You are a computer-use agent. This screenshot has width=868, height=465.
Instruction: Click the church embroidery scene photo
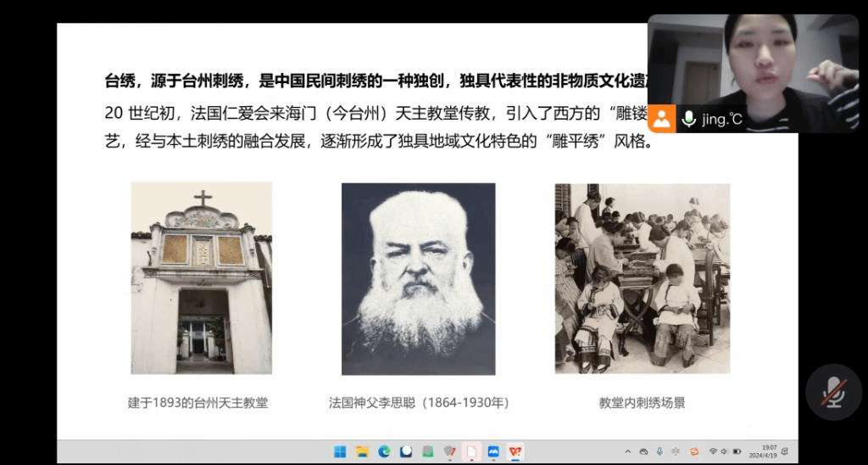pyautogui.click(x=642, y=278)
